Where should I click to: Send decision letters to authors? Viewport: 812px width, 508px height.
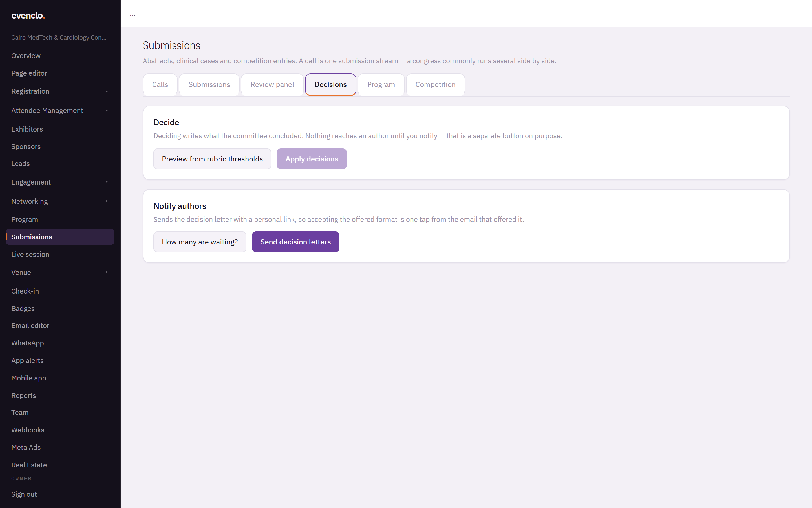pyautogui.click(x=295, y=242)
